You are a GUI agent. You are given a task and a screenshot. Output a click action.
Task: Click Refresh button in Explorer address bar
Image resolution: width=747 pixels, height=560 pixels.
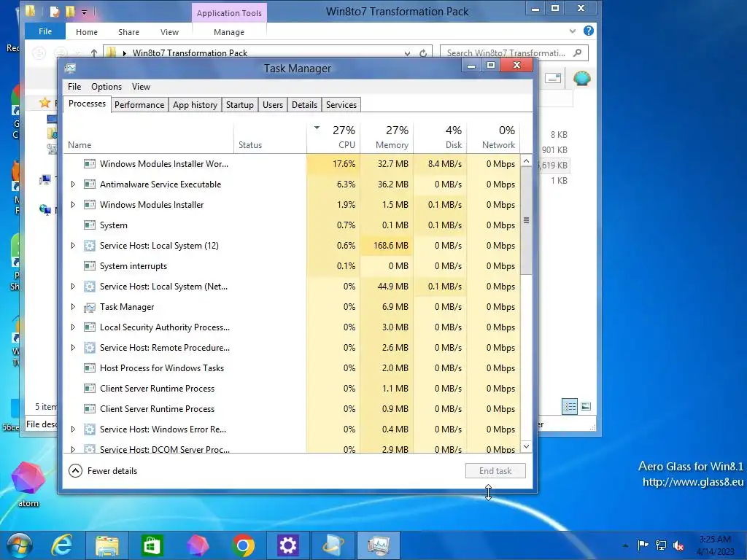pyautogui.click(x=423, y=52)
